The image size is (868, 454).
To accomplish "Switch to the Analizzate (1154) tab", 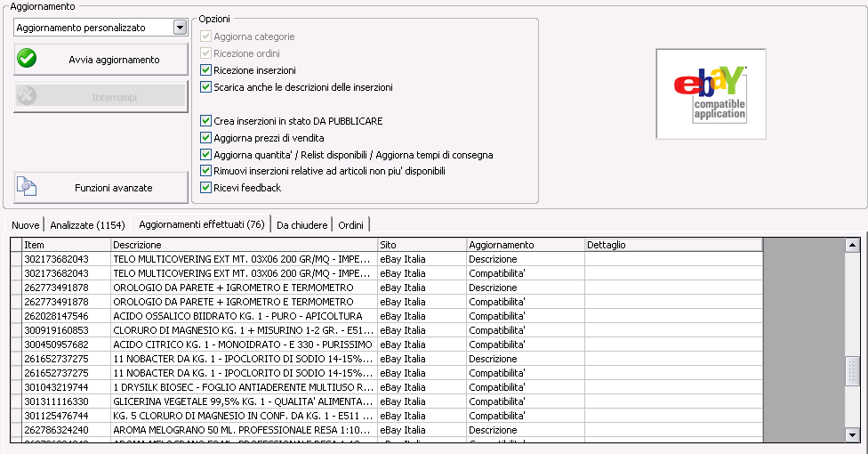I will (87, 224).
